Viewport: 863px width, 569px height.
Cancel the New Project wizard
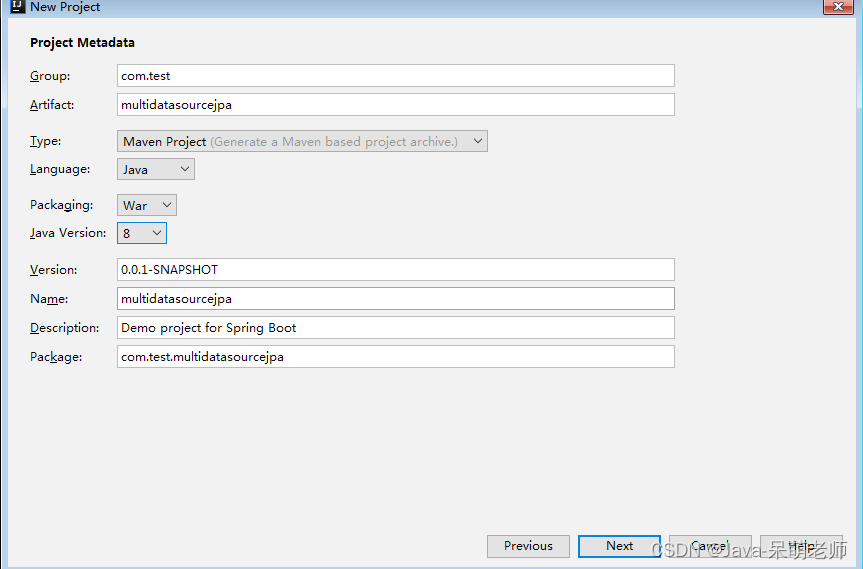(x=711, y=546)
